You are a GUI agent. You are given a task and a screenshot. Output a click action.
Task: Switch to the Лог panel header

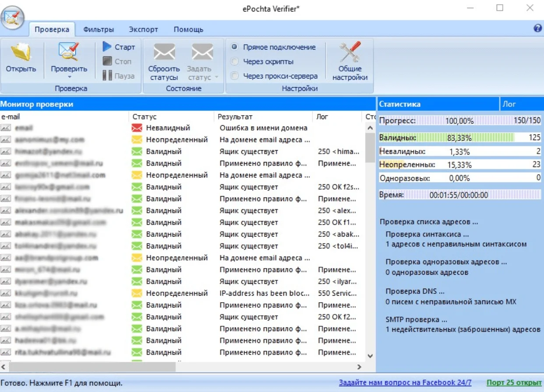tap(509, 104)
